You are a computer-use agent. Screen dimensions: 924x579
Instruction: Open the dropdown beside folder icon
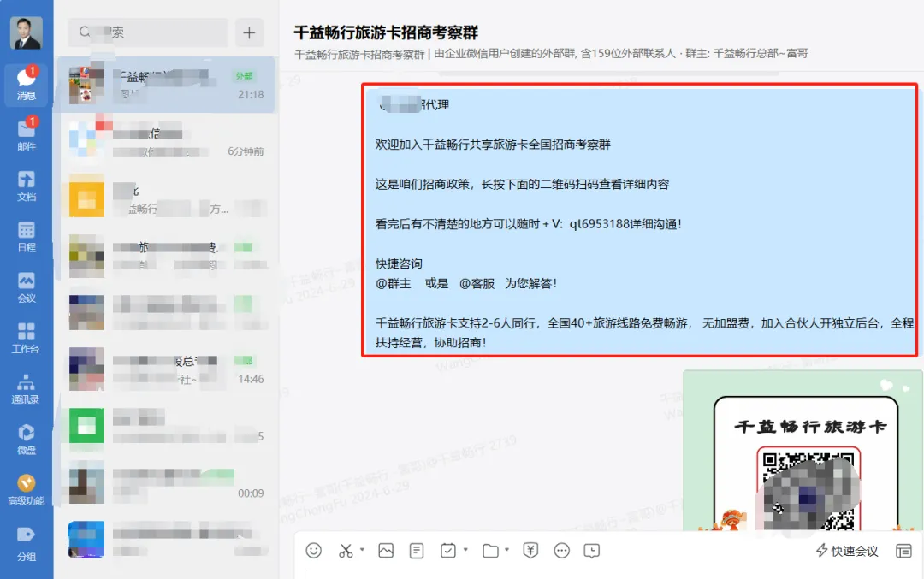point(506,550)
